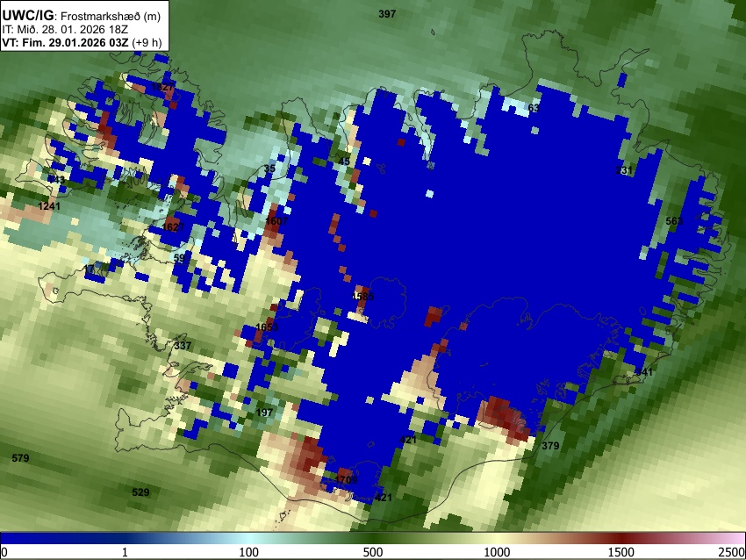Viewport: 746px width, 560px height.
Task: Click the 35 map label
Action: coord(269,169)
